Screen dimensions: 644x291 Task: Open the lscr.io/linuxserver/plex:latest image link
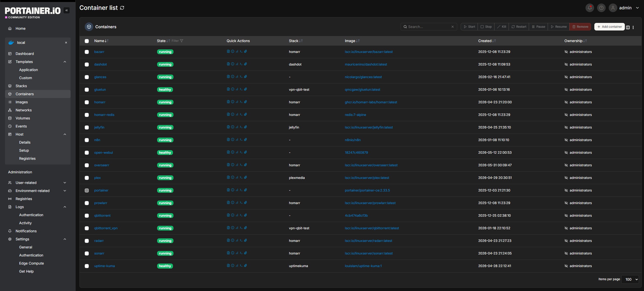click(367, 178)
